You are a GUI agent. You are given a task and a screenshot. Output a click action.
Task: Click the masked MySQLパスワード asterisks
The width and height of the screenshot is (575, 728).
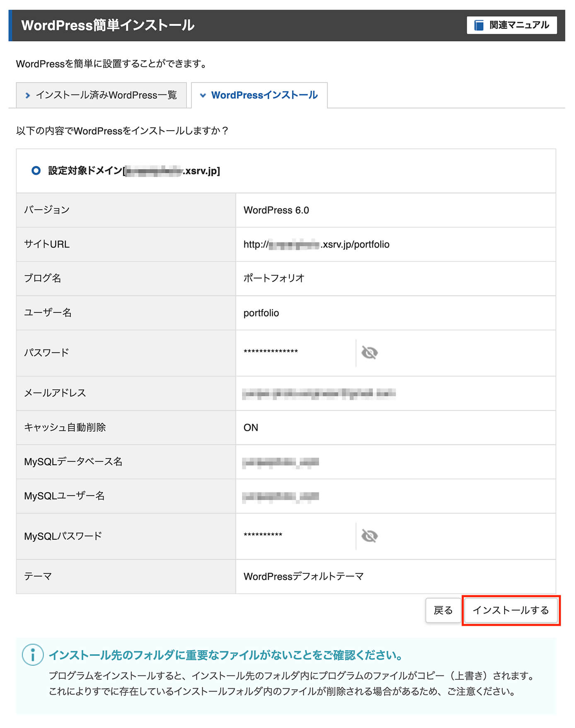[263, 535]
